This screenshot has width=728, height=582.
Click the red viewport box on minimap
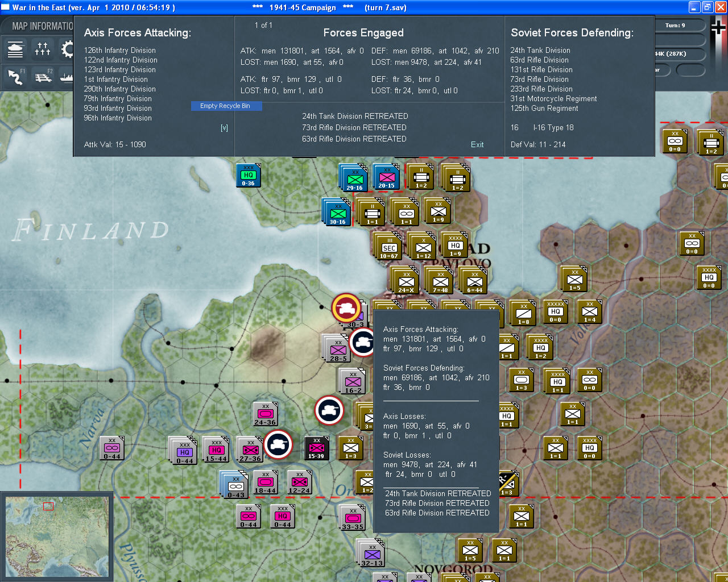pyautogui.click(x=48, y=506)
